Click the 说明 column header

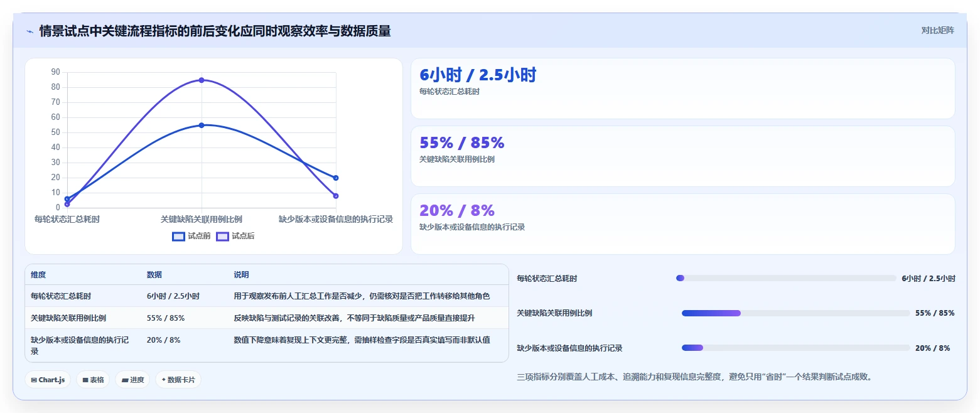coord(241,275)
